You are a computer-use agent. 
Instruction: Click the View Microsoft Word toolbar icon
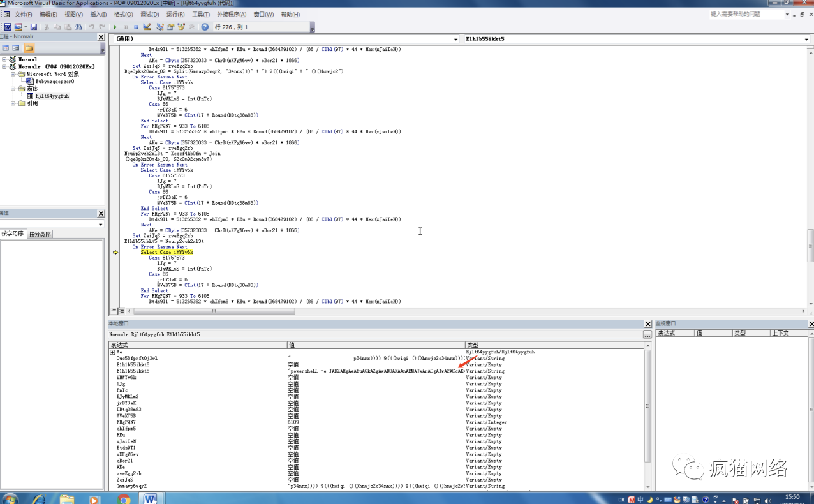tap(8, 27)
